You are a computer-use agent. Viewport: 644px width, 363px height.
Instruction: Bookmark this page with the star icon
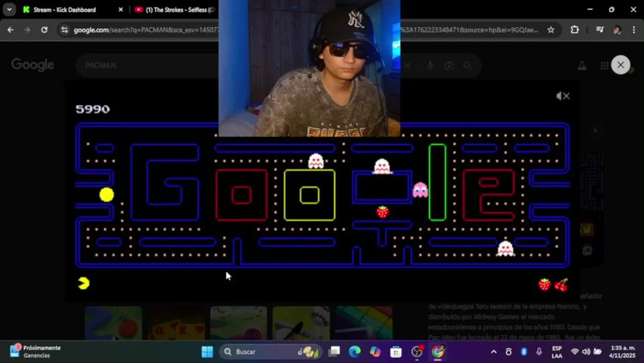[x=551, y=30]
